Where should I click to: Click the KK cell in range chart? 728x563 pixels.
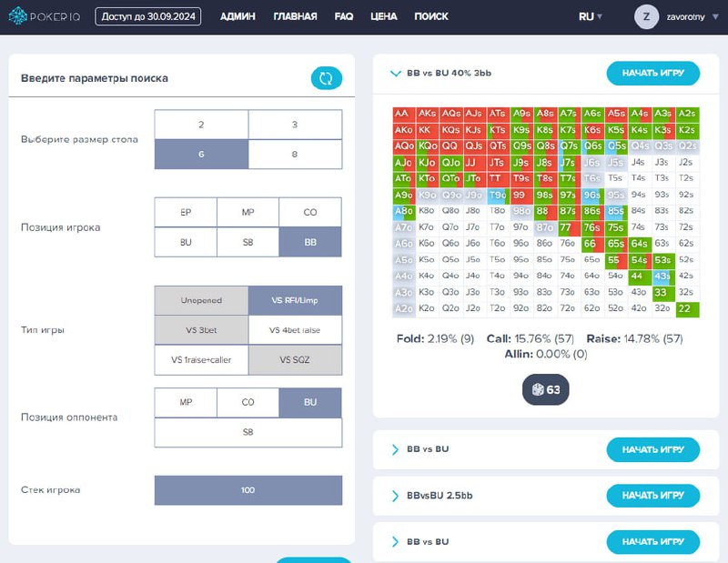coord(428,130)
